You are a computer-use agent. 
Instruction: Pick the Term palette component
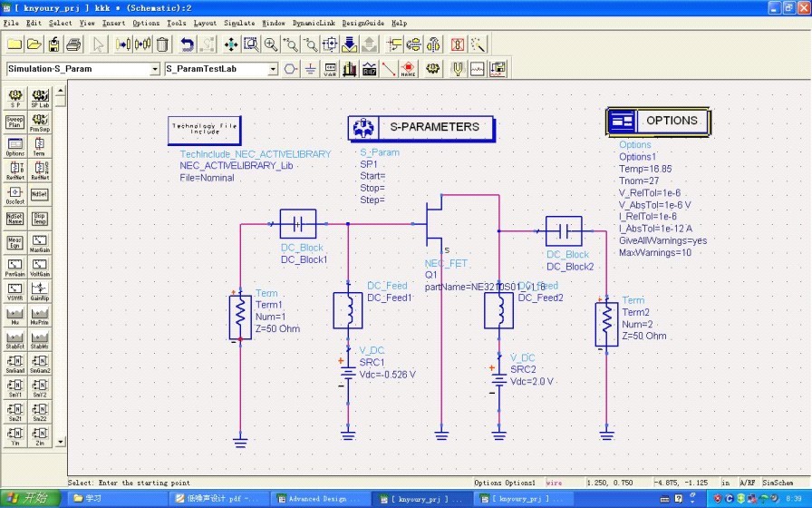(x=40, y=147)
